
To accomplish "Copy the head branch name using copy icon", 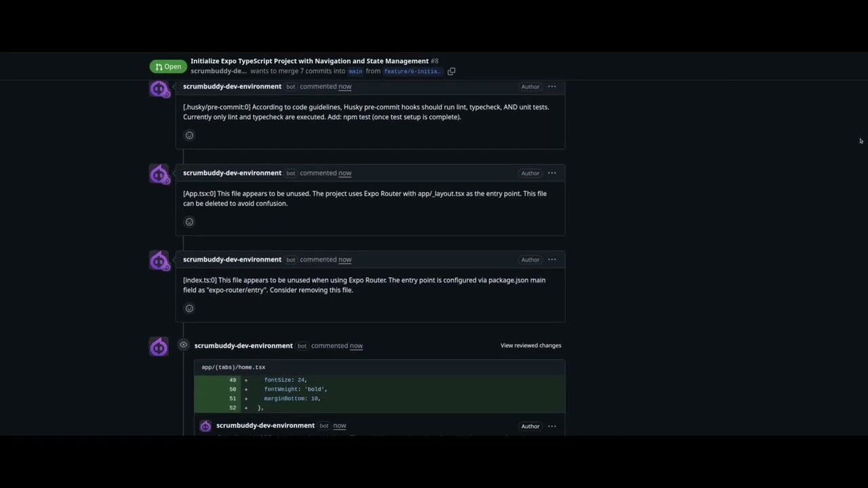I will pyautogui.click(x=451, y=71).
